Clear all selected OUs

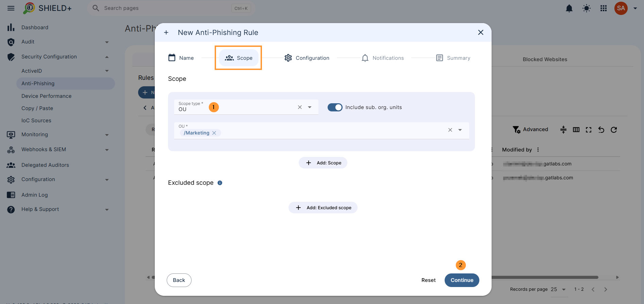click(450, 130)
